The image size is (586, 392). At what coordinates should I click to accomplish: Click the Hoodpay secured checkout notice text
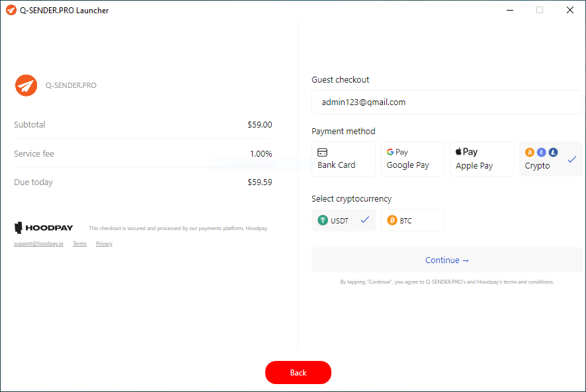tap(179, 228)
